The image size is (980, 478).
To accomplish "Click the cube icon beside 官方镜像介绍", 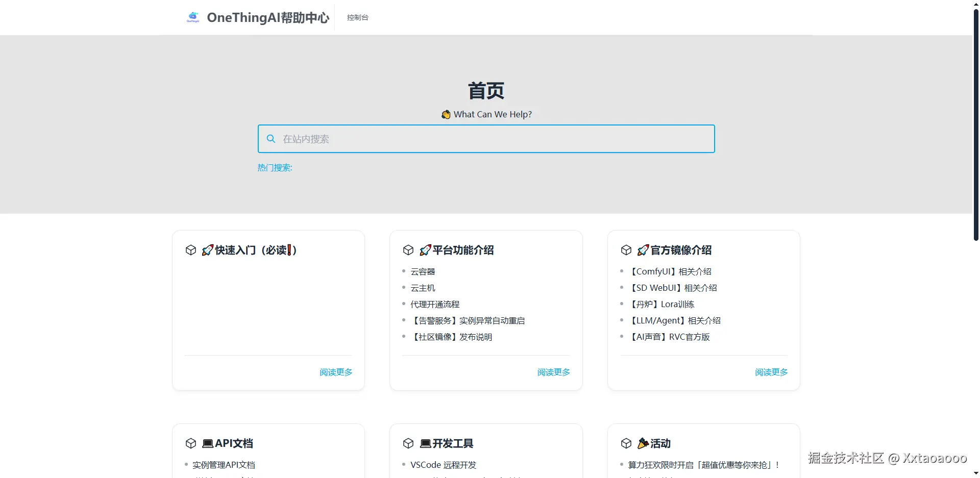I will [626, 250].
